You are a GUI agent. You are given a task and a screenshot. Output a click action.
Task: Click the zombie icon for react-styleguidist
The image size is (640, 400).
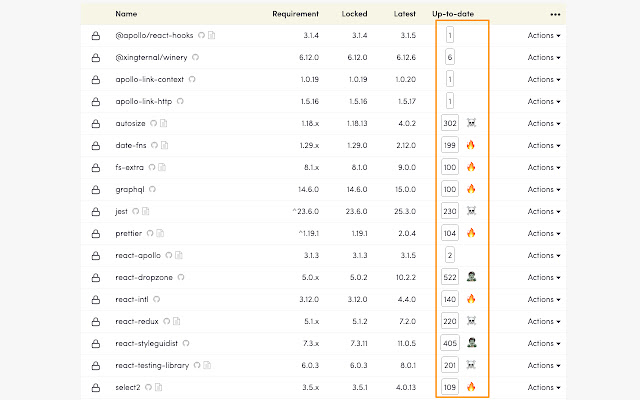tap(471, 343)
